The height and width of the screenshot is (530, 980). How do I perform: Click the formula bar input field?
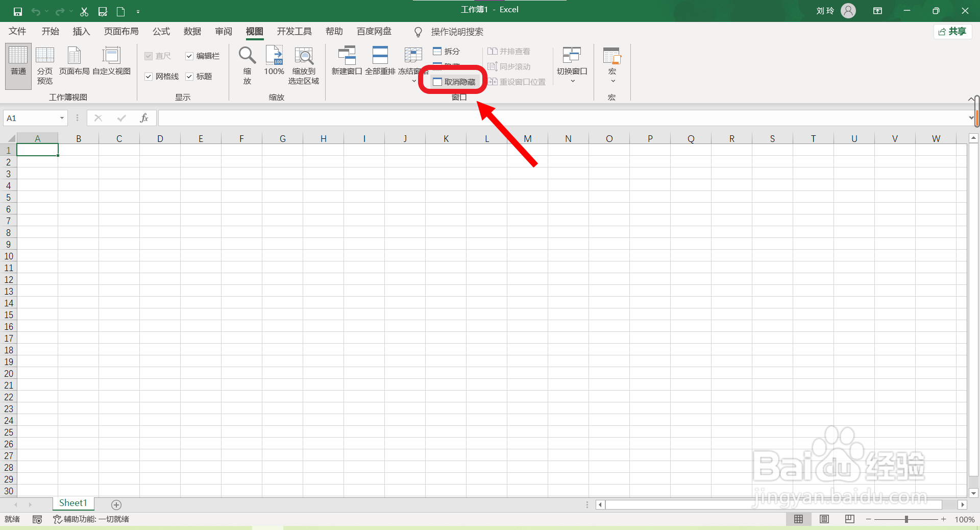click(562, 118)
